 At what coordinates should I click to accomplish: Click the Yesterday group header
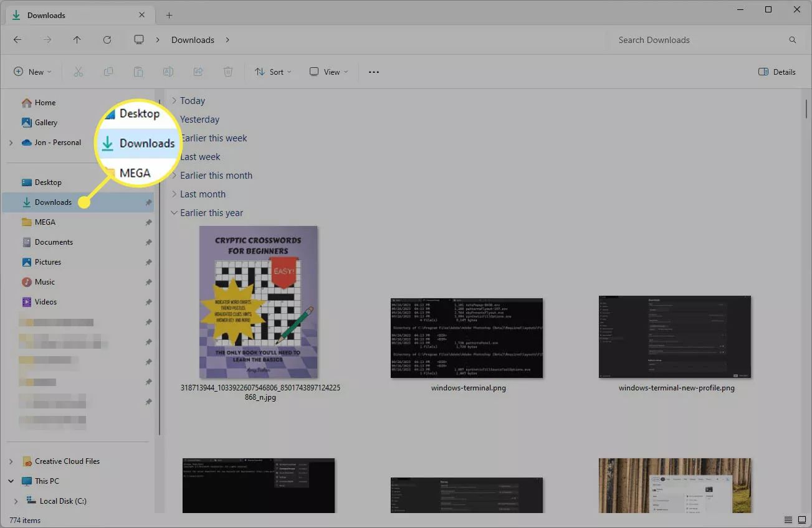pos(199,120)
